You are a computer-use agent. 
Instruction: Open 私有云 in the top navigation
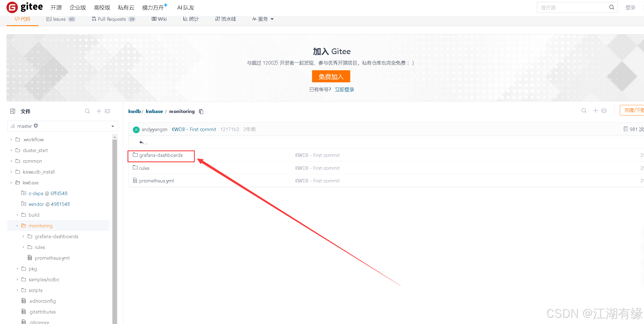click(126, 8)
